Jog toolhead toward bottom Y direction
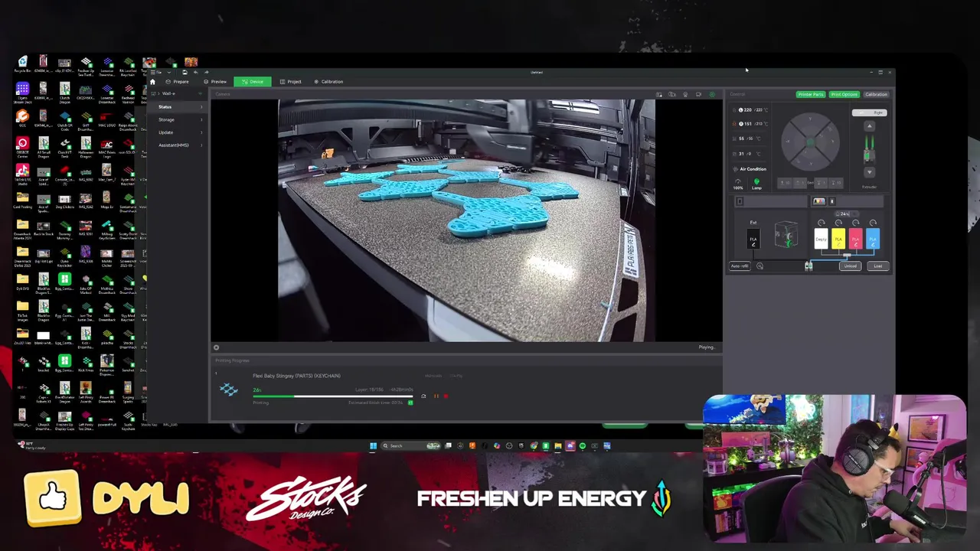 pyautogui.click(x=810, y=164)
